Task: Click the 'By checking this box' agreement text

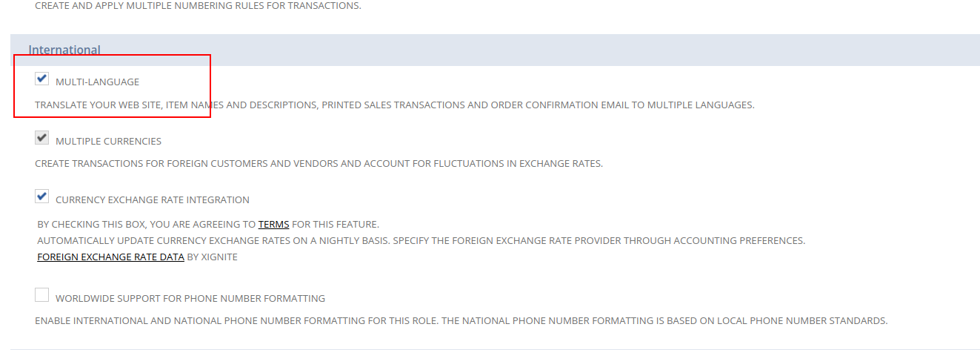Action: [146, 224]
